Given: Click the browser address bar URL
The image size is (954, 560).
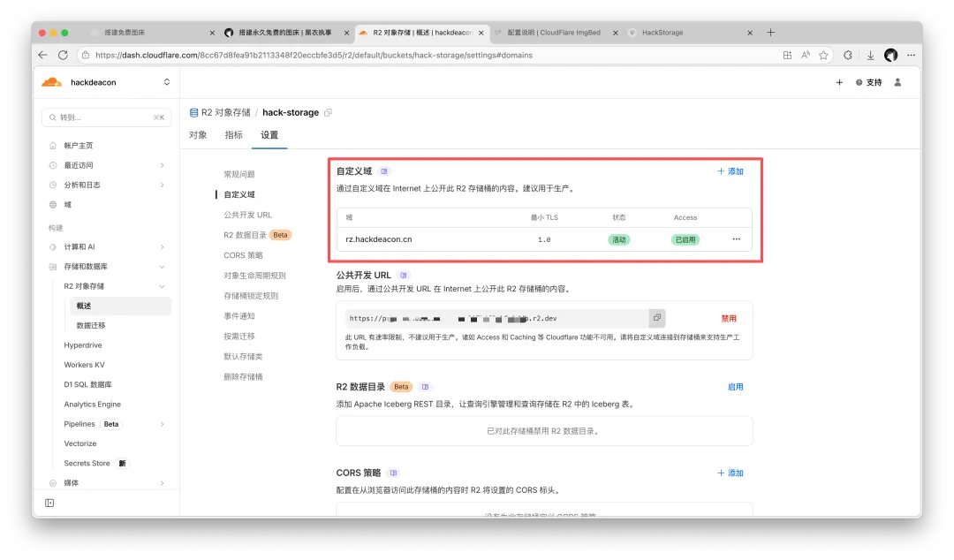Looking at the screenshot, I should click(x=314, y=55).
